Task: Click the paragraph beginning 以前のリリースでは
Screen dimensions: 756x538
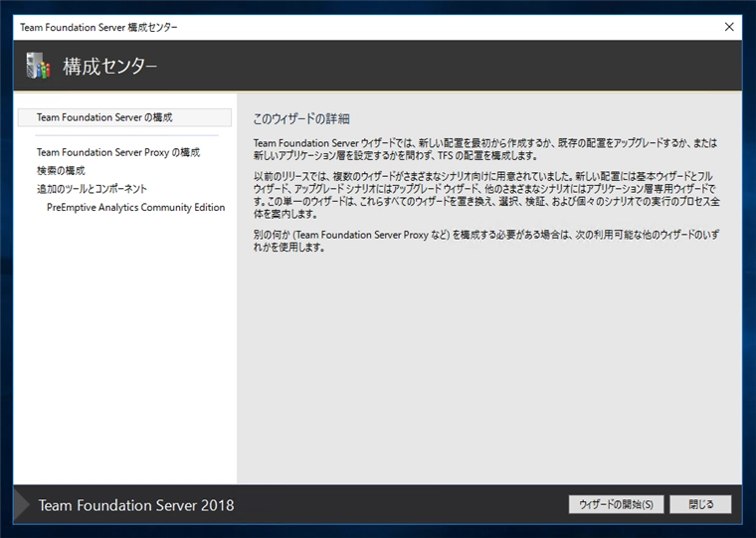Action: click(486, 195)
